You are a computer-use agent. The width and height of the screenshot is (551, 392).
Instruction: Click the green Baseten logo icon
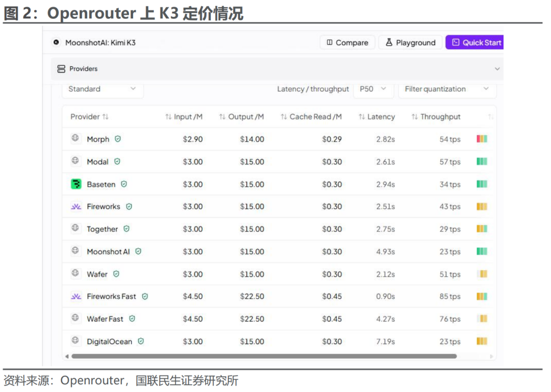coord(76,184)
